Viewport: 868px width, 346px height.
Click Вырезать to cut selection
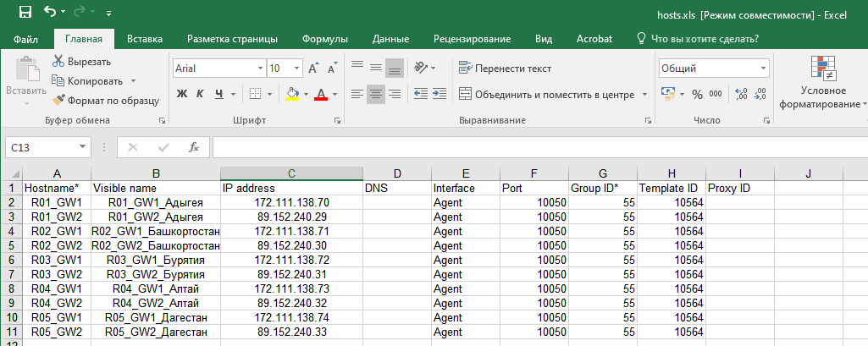pyautogui.click(x=81, y=62)
